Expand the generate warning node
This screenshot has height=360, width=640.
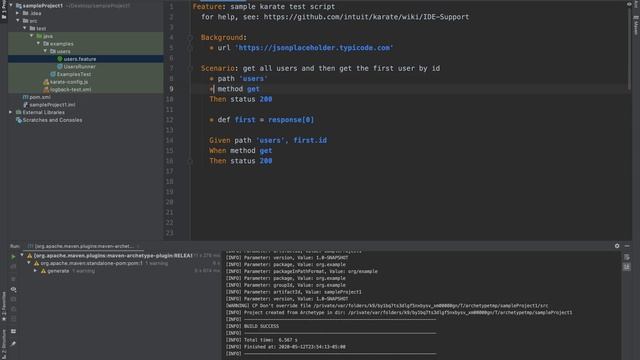36,271
